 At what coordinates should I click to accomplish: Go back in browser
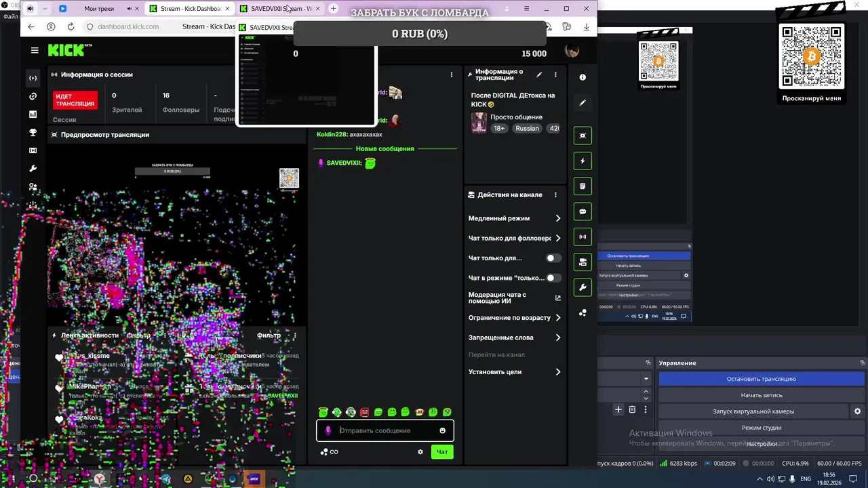[31, 26]
